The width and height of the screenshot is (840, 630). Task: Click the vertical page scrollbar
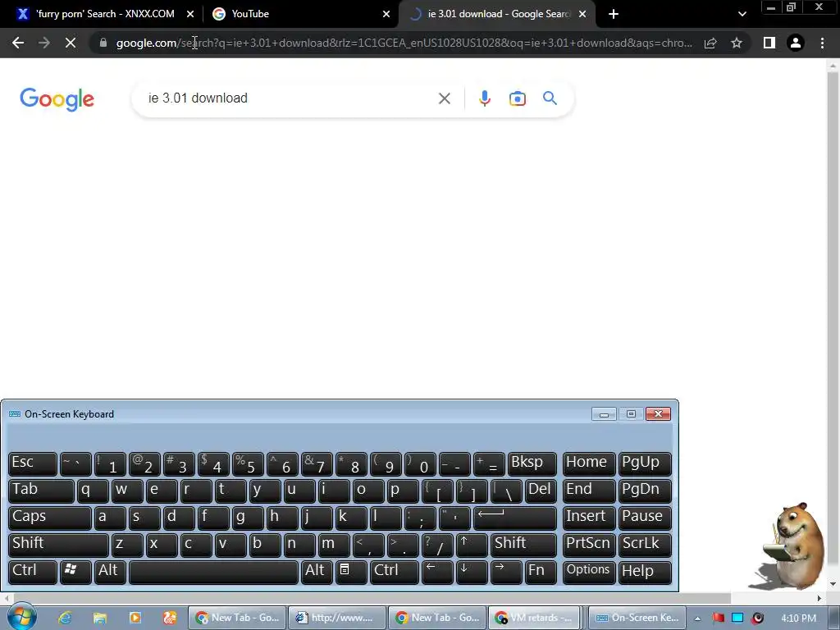[x=833, y=323]
